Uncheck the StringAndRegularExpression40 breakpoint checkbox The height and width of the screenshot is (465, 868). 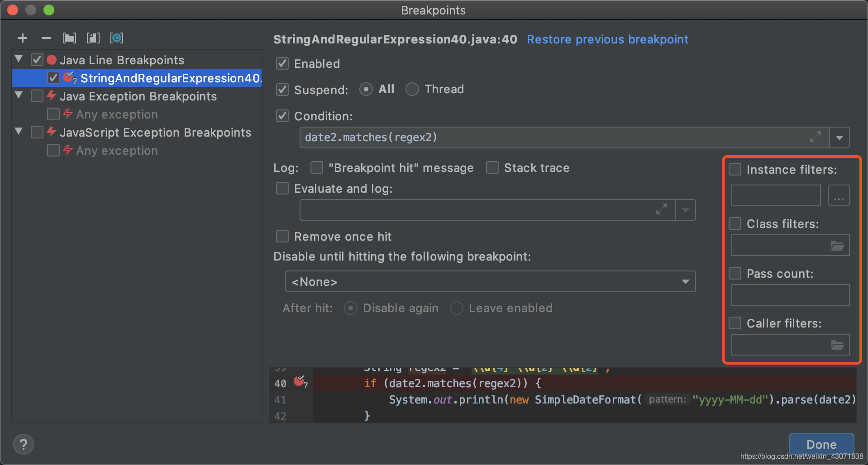[53, 78]
